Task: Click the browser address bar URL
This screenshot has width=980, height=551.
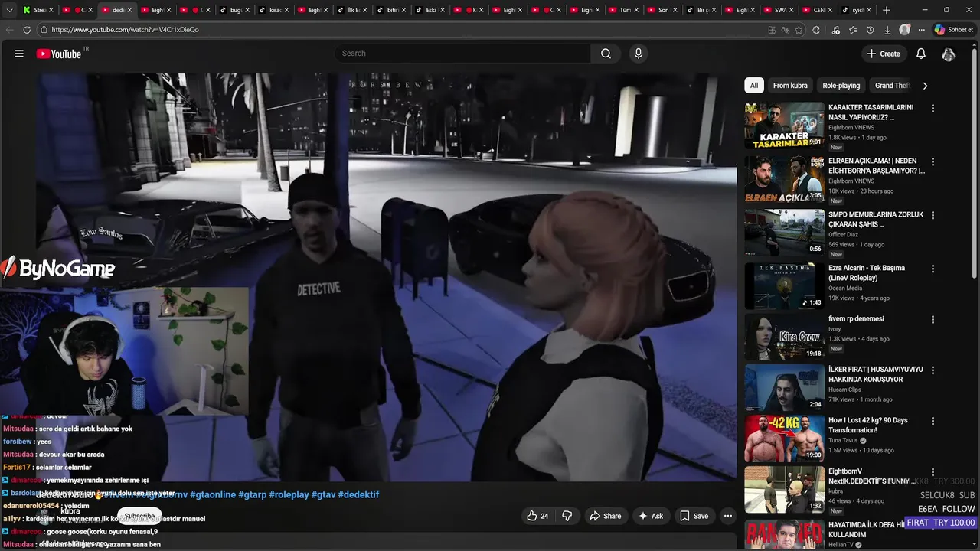Action: pyautogui.click(x=125, y=30)
